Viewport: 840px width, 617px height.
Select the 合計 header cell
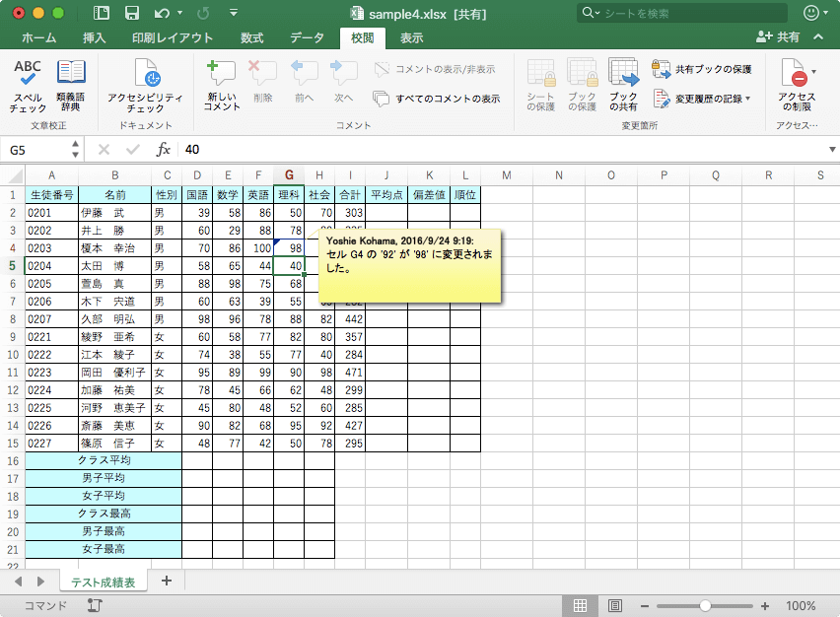350,195
